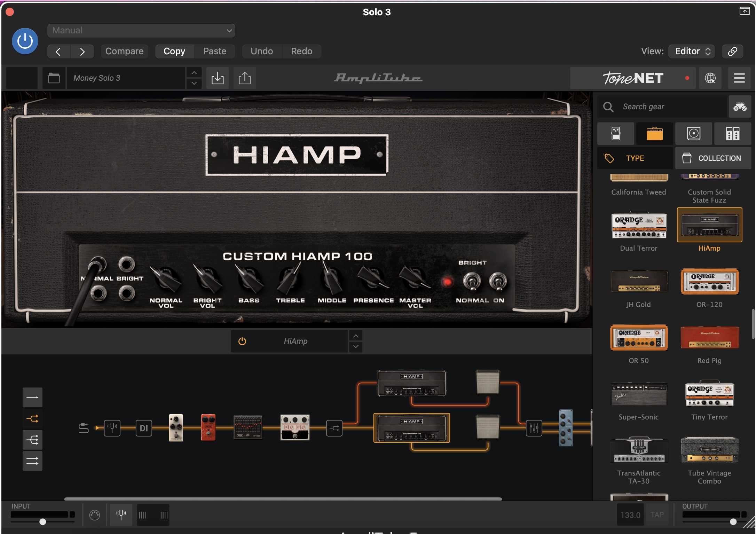Select the OR 50 amp thumbnail
The height and width of the screenshot is (534, 756).
(x=639, y=337)
